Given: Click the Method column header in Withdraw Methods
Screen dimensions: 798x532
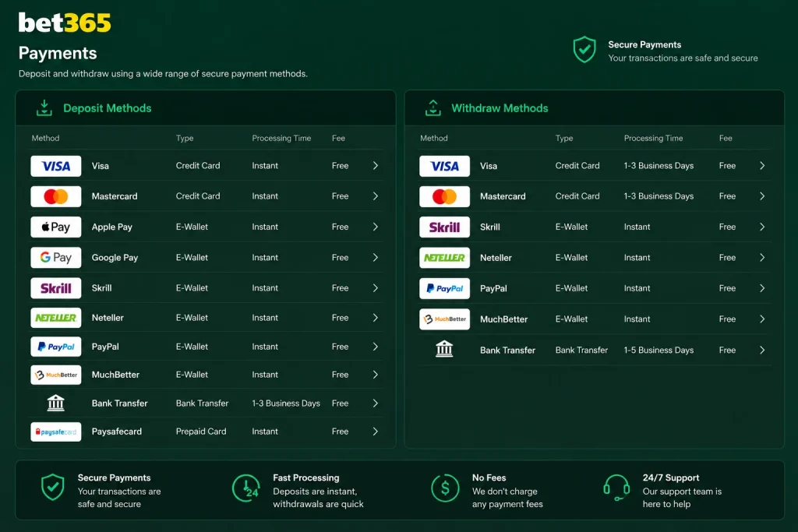Looking at the screenshot, I should [434, 139].
